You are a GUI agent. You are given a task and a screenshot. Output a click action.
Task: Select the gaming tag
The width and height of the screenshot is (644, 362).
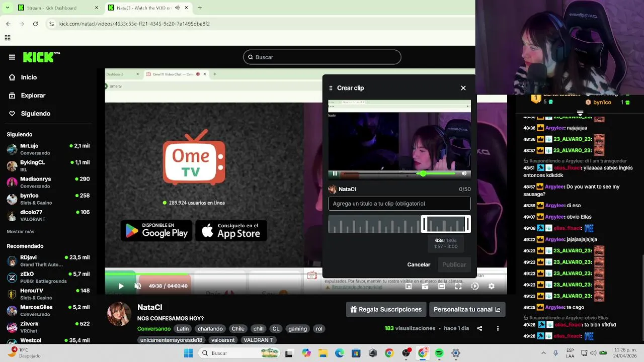coord(297,329)
